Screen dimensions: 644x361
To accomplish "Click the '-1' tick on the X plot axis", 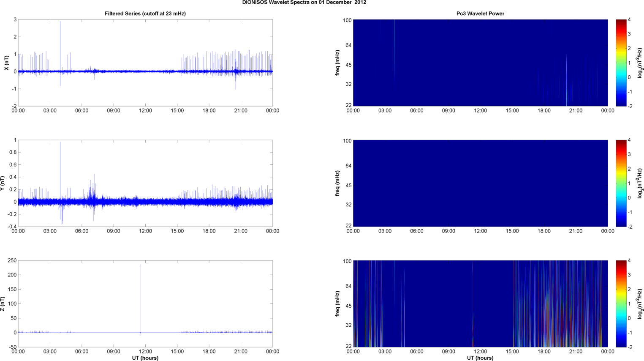I will 14,89.
